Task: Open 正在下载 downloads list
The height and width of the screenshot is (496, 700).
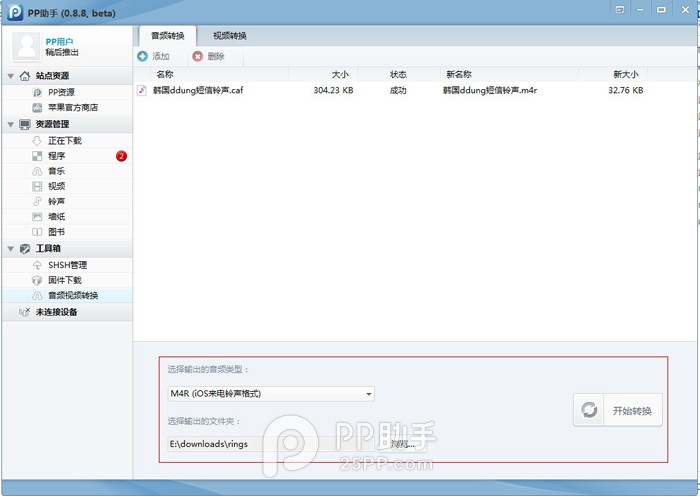Action: coord(67,141)
